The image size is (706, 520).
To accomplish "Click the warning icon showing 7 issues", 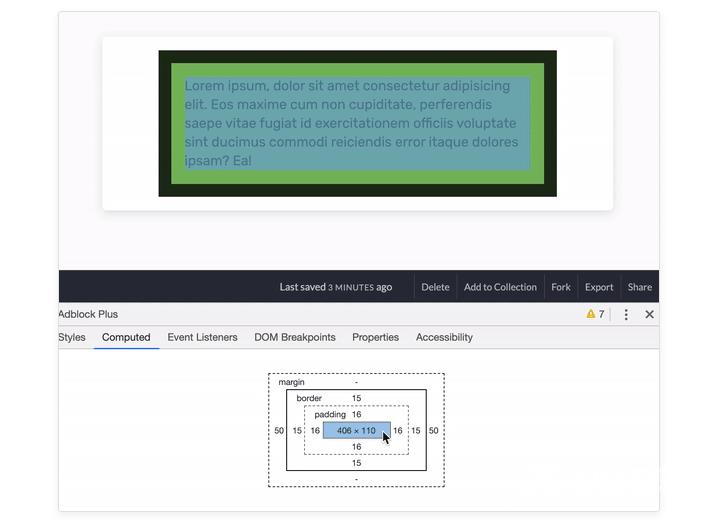I will [x=595, y=314].
